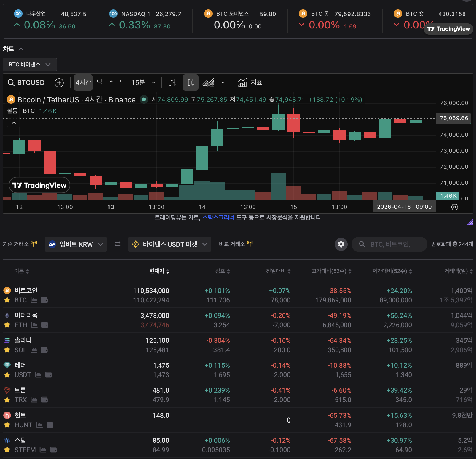
Task: Toggle favorite star for ETH
Action: tap(7, 325)
